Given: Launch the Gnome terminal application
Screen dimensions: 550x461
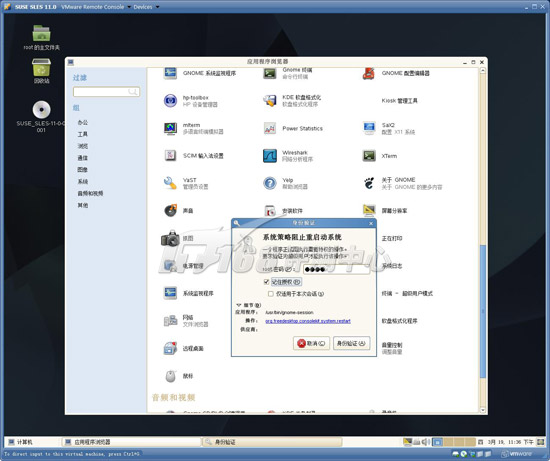Looking at the screenshot, I should pos(270,73).
